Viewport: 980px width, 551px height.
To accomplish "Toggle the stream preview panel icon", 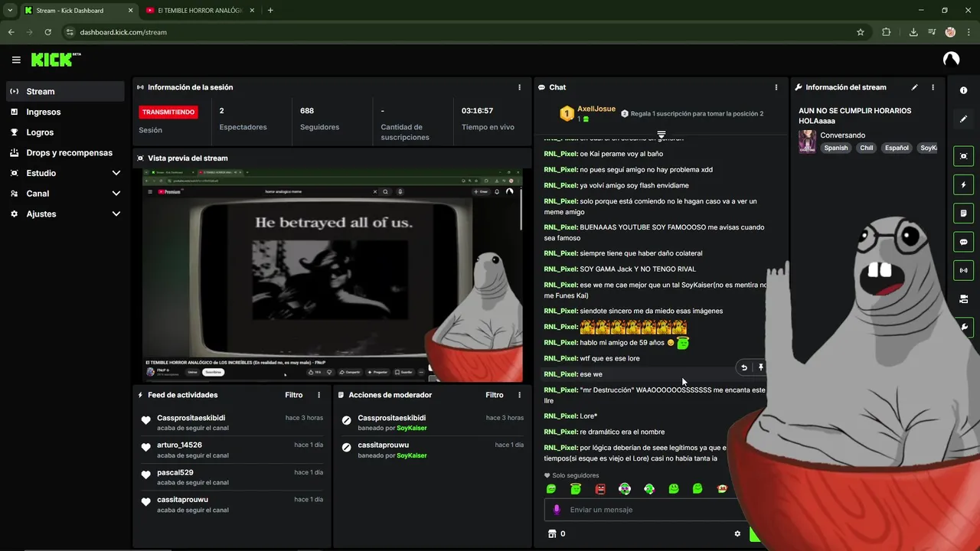I will tap(963, 156).
